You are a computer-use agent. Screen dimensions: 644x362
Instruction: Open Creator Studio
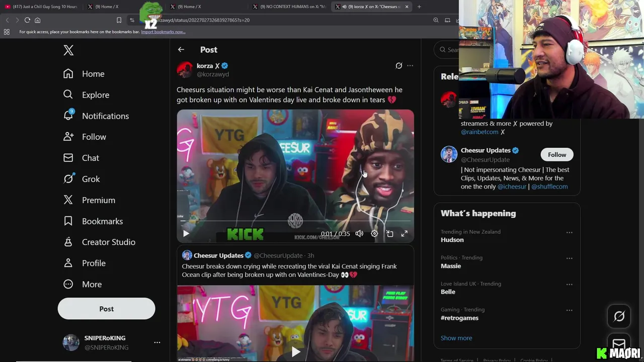99,242
